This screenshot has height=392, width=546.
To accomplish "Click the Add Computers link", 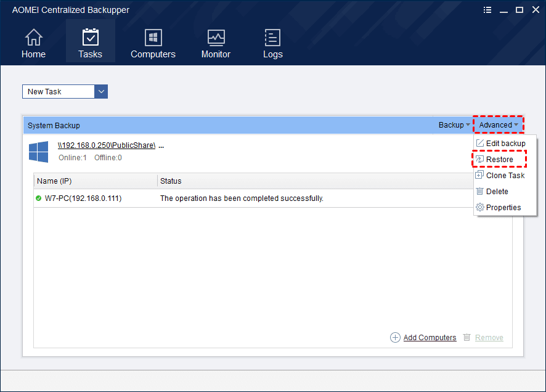I will (430, 337).
